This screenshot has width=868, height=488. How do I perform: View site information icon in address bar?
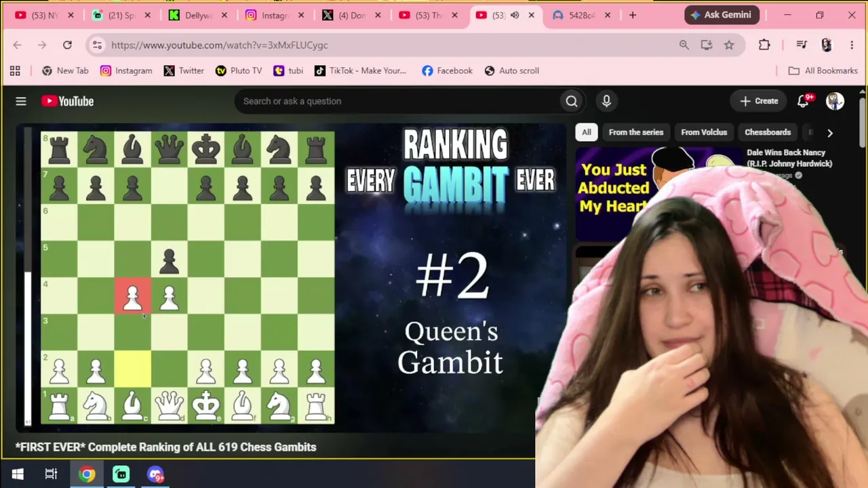97,45
